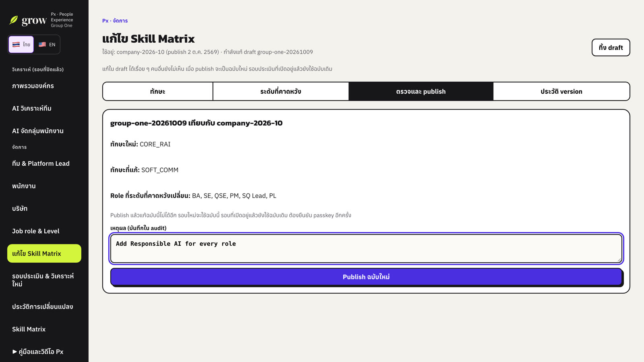Click the เหตุผล audit text area

coord(366,249)
